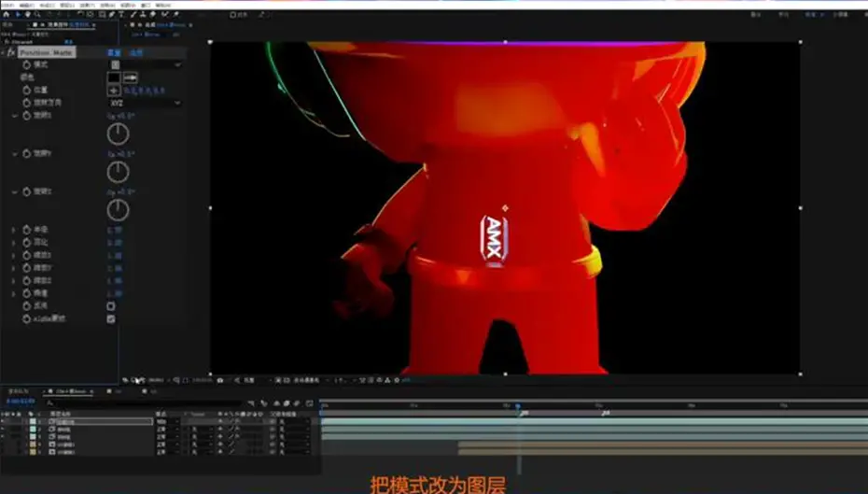
Task: Click the eyedropper next to color swatch
Action: [x=130, y=78]
